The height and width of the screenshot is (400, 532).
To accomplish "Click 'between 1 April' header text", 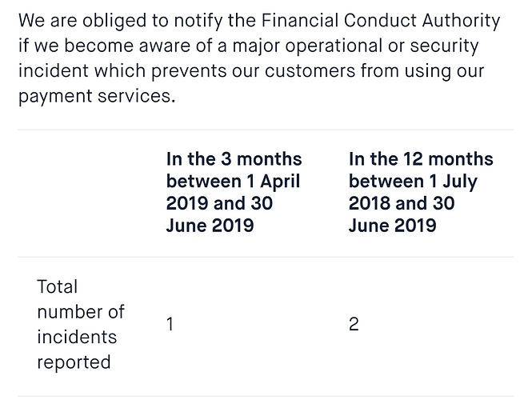I will pos(233,181).
